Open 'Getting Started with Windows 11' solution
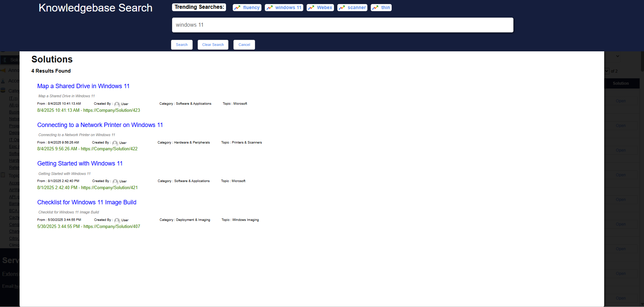The image size is (644, 307). (x=80, y=163)
